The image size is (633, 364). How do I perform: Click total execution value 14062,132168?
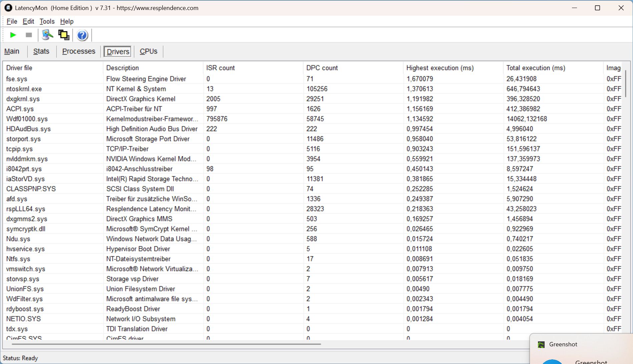click(x=527, y=119)
